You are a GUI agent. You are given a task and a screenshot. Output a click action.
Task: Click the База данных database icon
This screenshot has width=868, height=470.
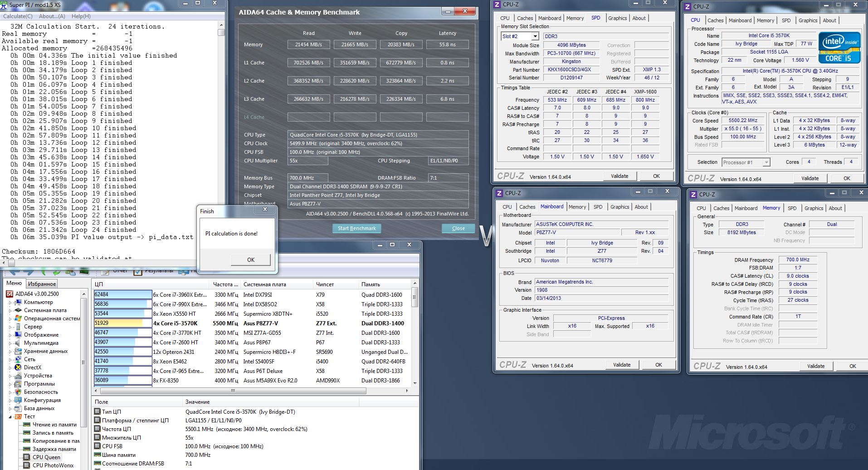coord(18,408)
